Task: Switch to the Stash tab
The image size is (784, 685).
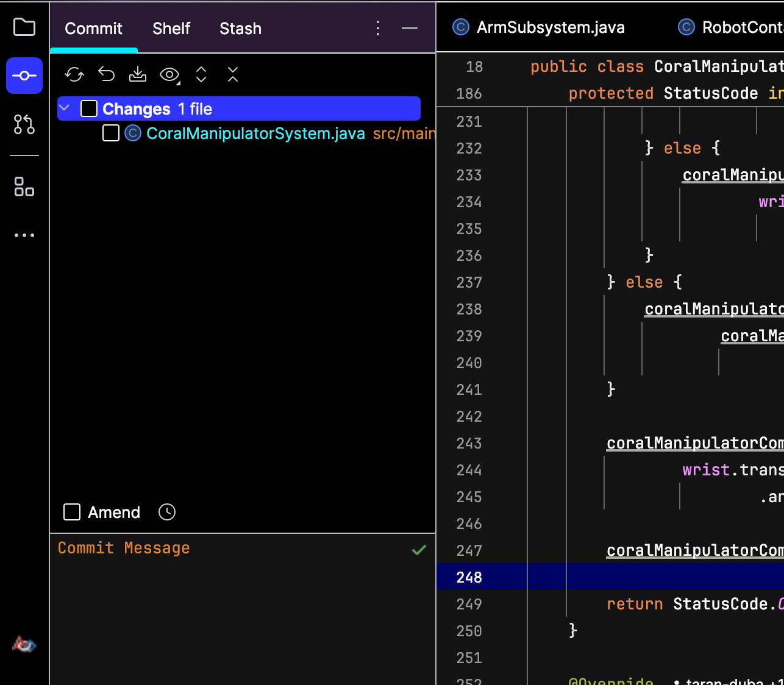Action: pos(241,28)
